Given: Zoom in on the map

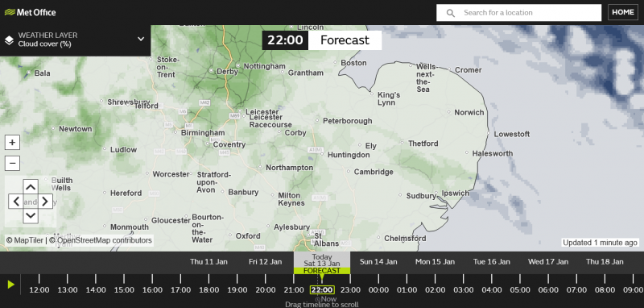Looking at the screenshot, I should pos(12,143).
